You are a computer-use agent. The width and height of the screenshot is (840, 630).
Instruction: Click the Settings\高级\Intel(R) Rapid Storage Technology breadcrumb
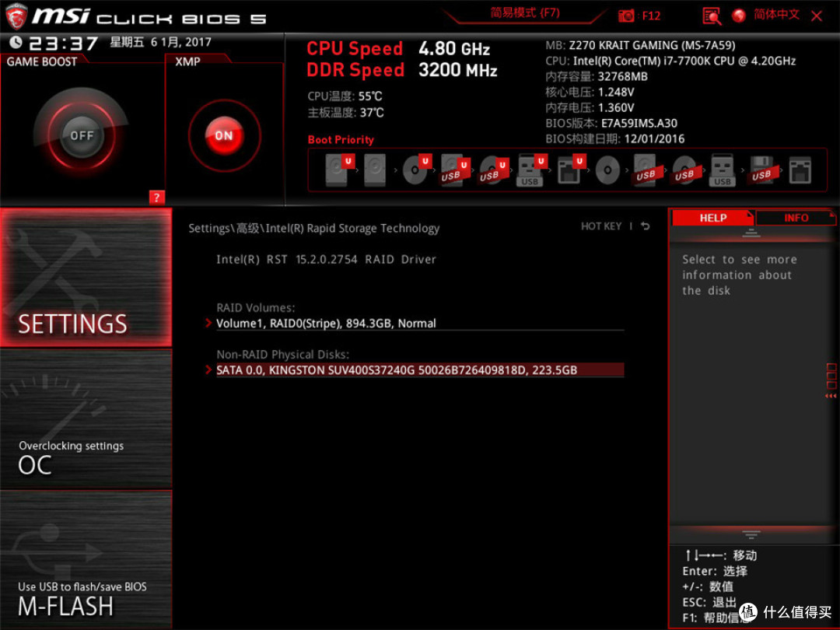tap(314, 228)
